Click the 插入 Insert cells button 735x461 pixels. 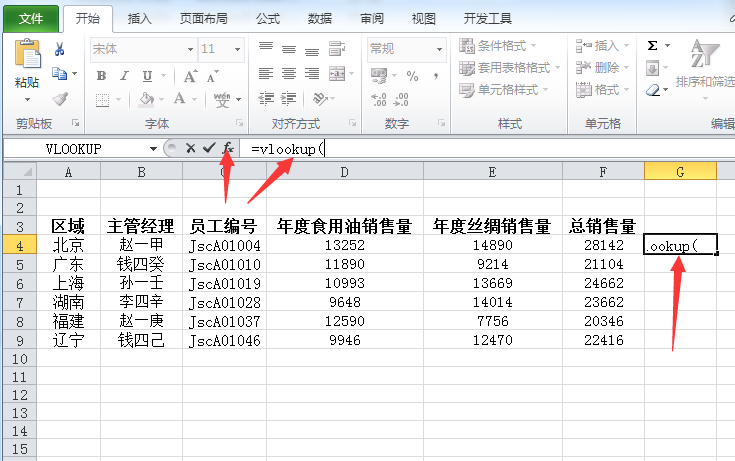pos(602,45)
